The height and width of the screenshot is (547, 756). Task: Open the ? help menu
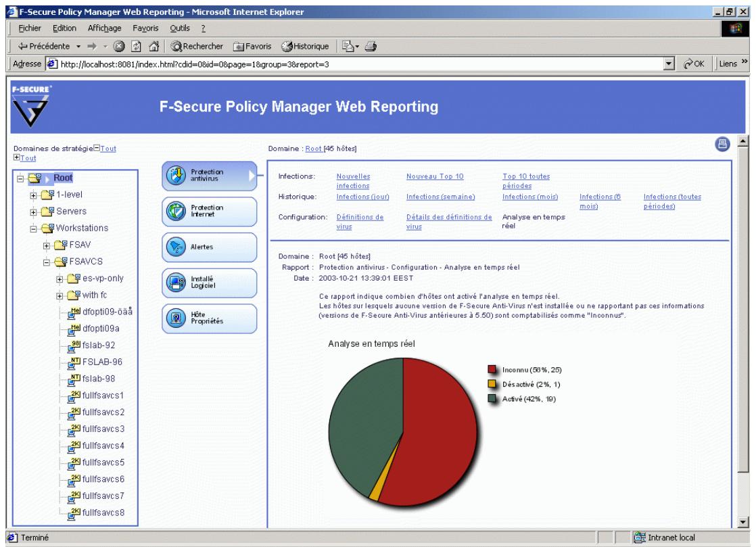coord(204,28)
